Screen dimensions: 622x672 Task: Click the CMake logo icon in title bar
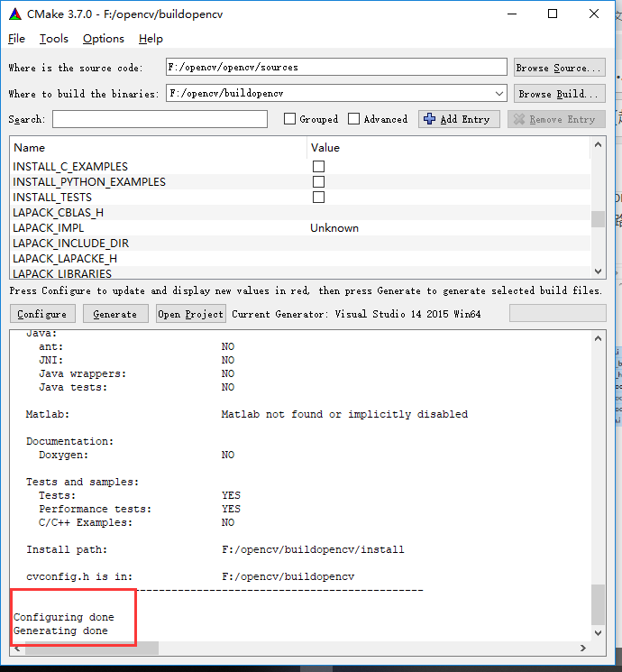coord(15,14)
